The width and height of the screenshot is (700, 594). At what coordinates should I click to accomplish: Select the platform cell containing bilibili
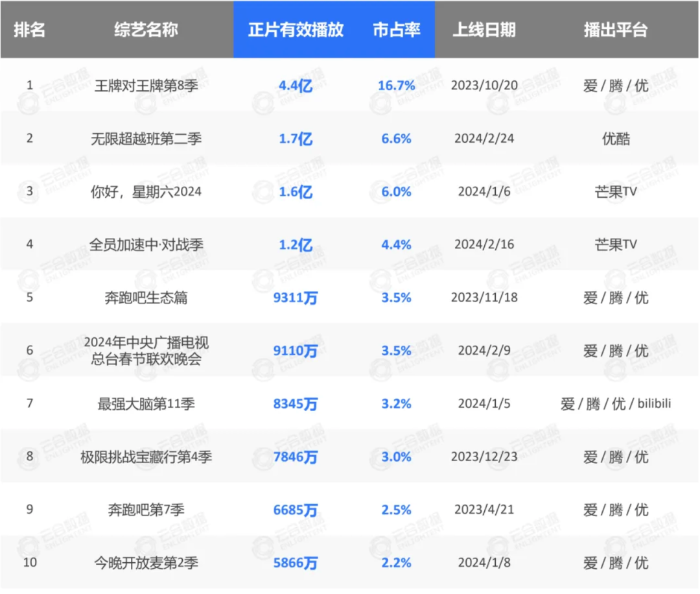pos(615,404)
